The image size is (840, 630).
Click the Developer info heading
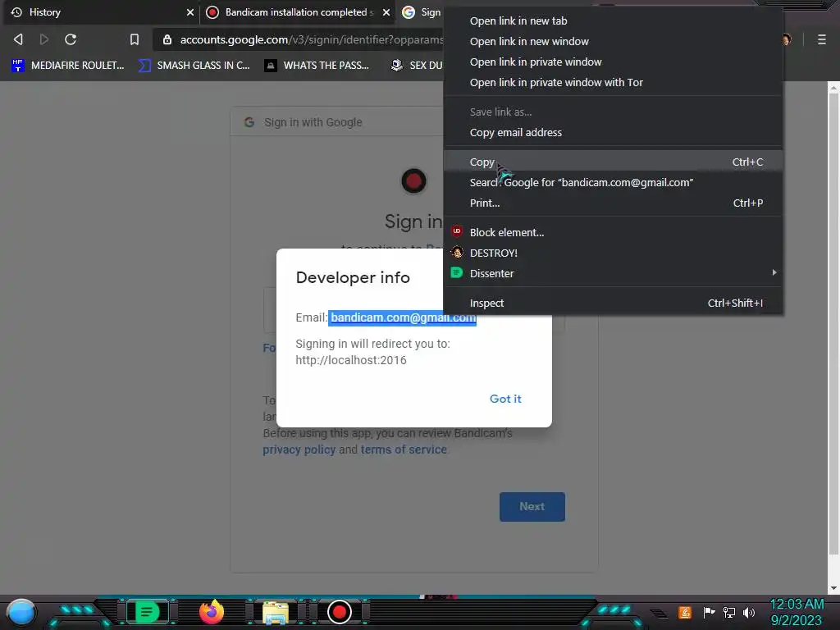click(x=353, y=277)
